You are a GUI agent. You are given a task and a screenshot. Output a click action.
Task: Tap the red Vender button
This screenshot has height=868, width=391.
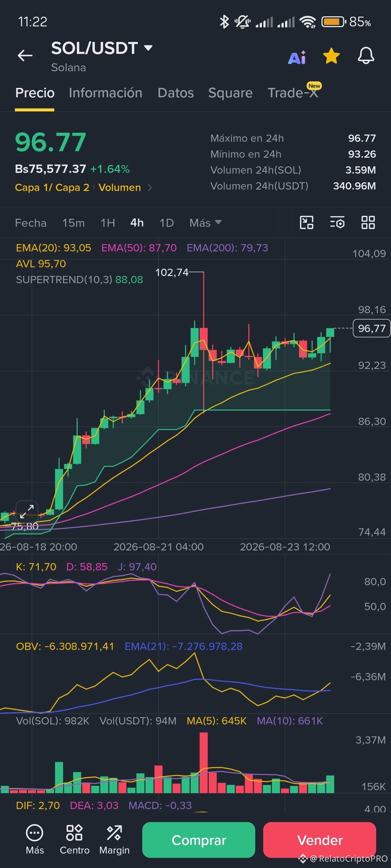(x=320, y=840)
